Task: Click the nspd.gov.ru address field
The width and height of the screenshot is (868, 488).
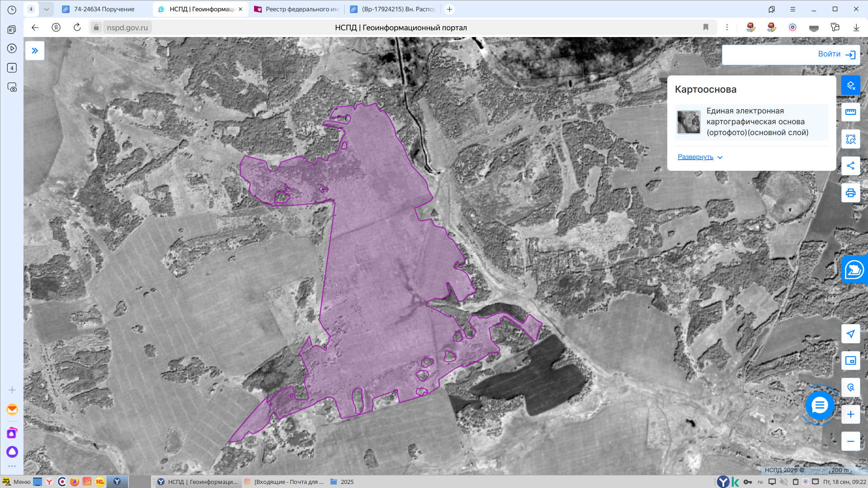Action: coord(127,28)
